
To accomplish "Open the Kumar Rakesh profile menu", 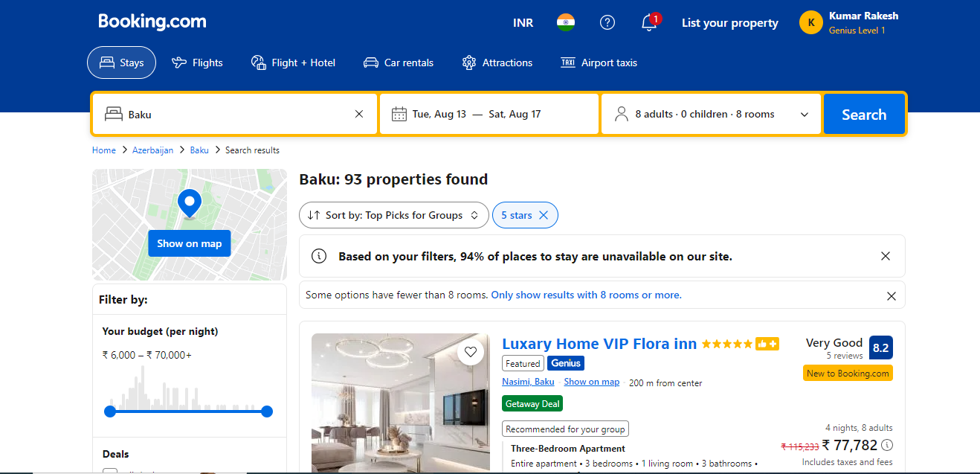I will tap(849, 22).
